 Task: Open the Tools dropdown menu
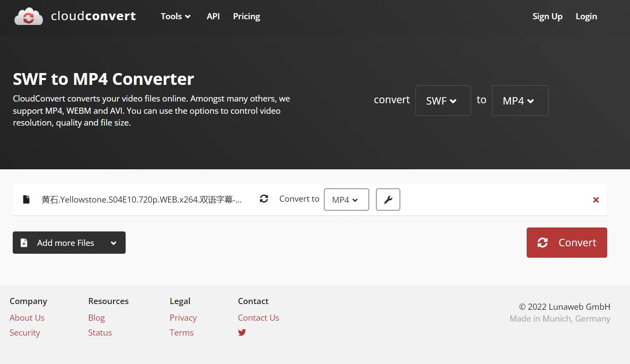click(x=175, y=16)
